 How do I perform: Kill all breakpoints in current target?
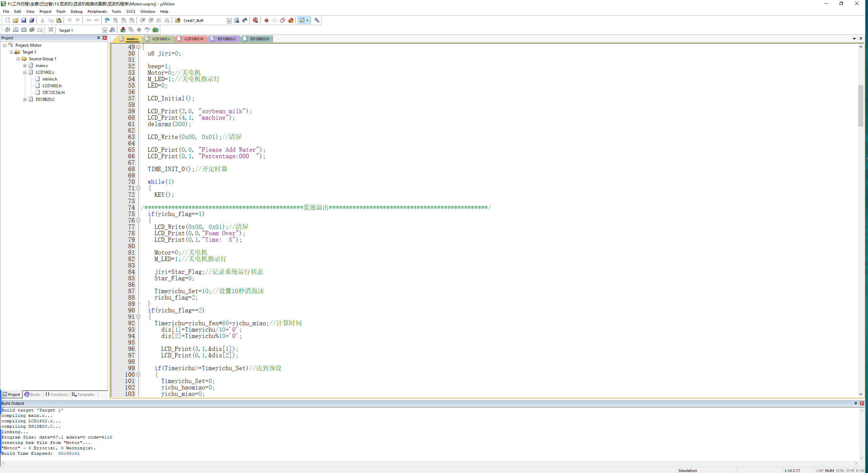(x=291, y=20)
